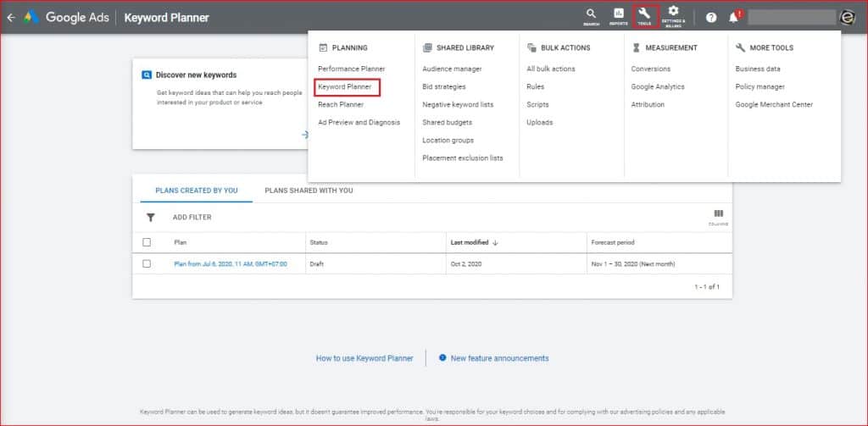Open Shared budgets

coord(448,122)
